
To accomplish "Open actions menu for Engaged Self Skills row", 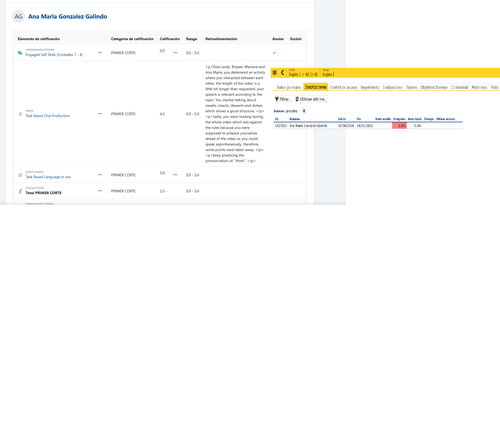I will click(100, 53).
